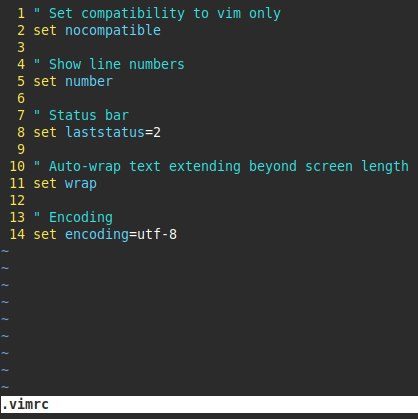Screen dimensions: 418x419
Task: Click the 'Show line numbers' comment line
Action: coord(109,64)
